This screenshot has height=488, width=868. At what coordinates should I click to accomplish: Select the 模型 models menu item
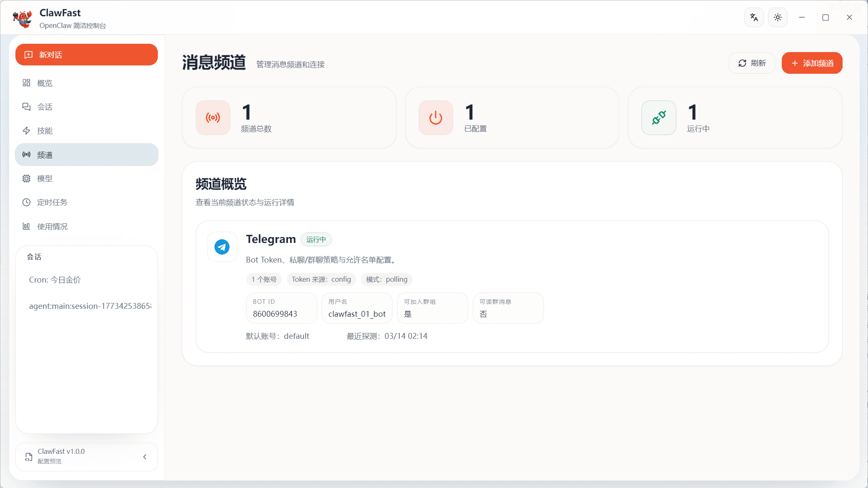coord(45,178)
